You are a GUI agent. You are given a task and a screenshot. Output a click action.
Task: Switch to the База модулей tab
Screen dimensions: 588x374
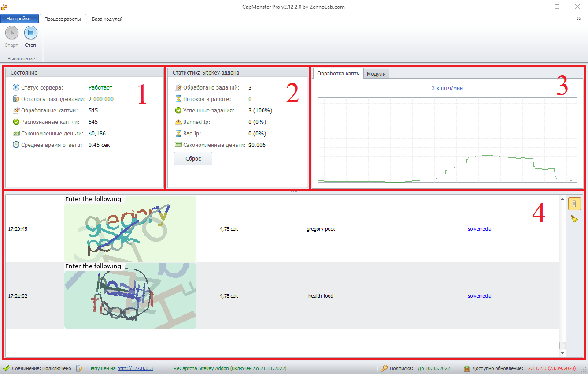(107, 19)
